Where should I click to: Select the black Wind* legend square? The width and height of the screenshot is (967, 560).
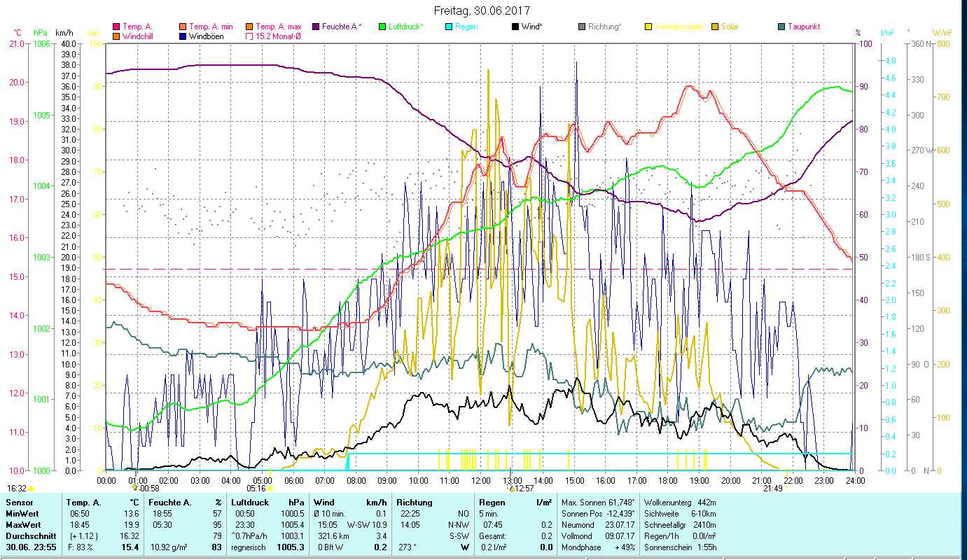pyautogui.click(x=515, y=27)
